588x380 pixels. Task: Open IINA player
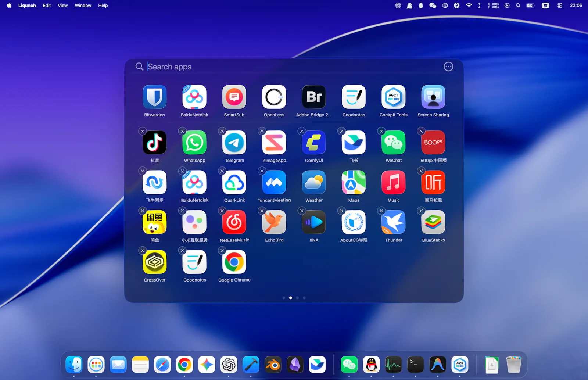click(x=314, y=222)
